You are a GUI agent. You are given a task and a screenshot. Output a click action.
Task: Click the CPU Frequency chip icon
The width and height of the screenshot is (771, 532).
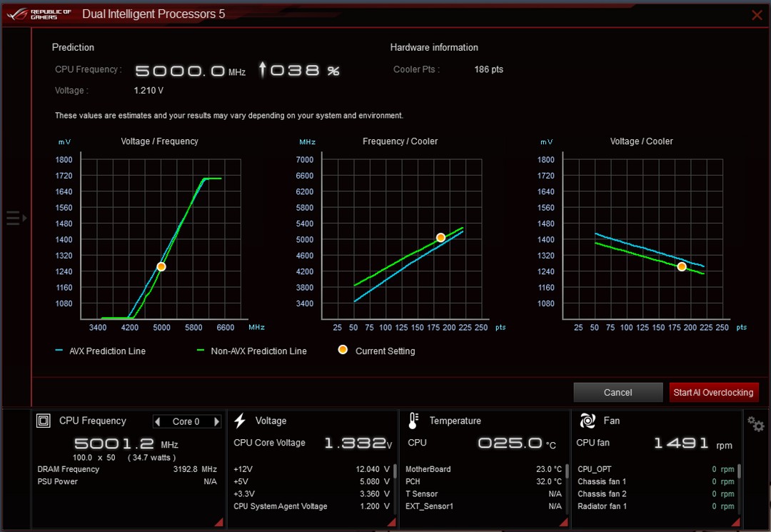click(x=44, y=421)
